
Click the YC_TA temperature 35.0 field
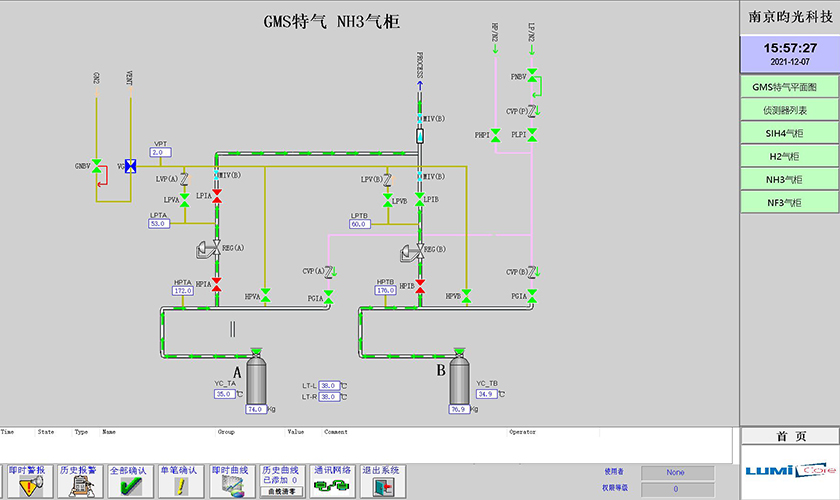pos(224,394)
